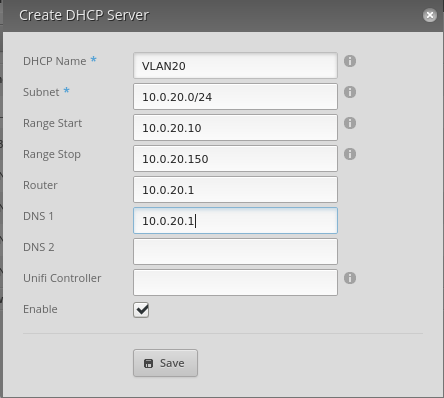Uncheck the Enable checkbox

pyautogui.click(x=141, y=310)
